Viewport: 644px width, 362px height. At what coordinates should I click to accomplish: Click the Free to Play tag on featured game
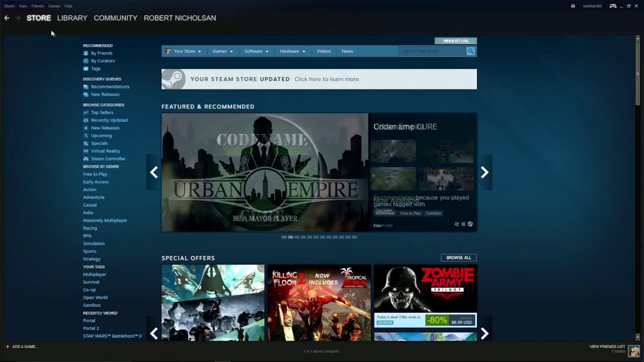pyautogui.click(x=410, y=213)
